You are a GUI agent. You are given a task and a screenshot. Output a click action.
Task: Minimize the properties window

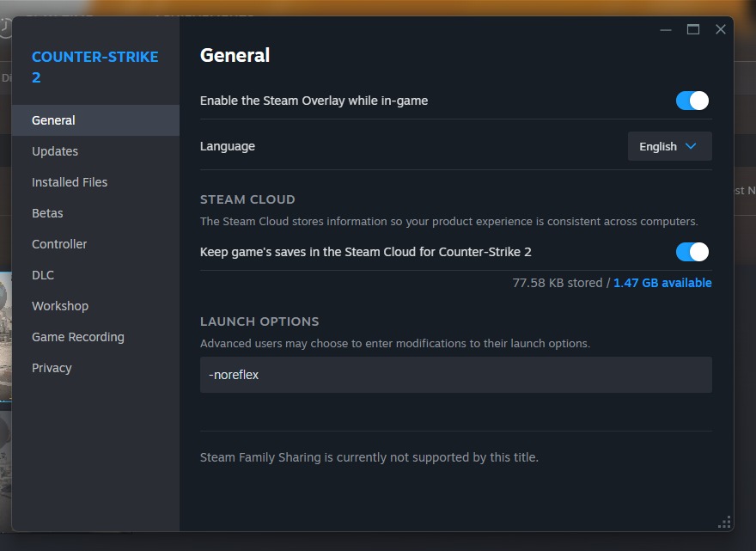(665, 29)
